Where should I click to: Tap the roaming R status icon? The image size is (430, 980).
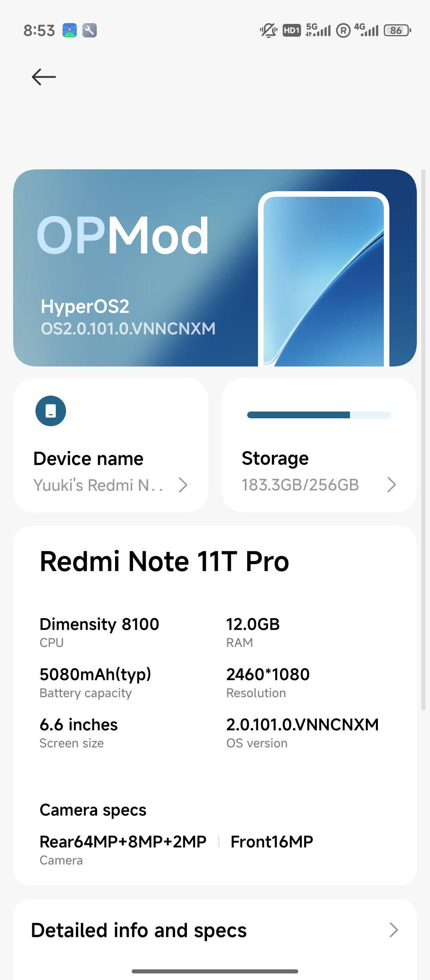click(343, 30)
